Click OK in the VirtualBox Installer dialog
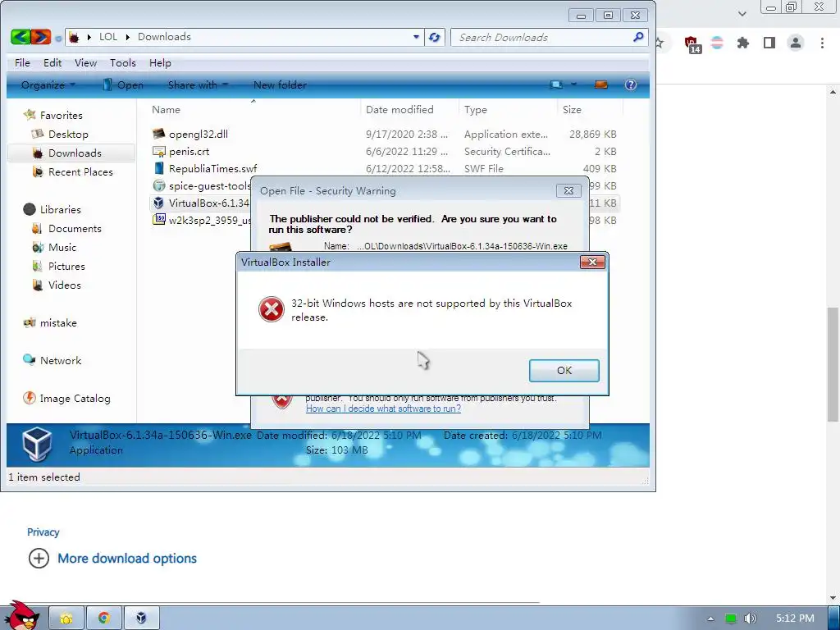This screenshot has width=840, height=630. click(x=564, y=370)
